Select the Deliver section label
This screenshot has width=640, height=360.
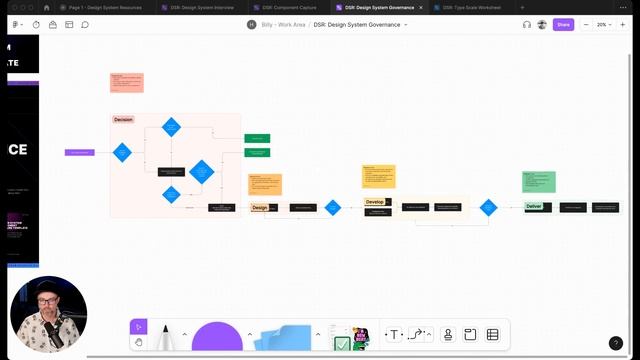coord(534,206)
